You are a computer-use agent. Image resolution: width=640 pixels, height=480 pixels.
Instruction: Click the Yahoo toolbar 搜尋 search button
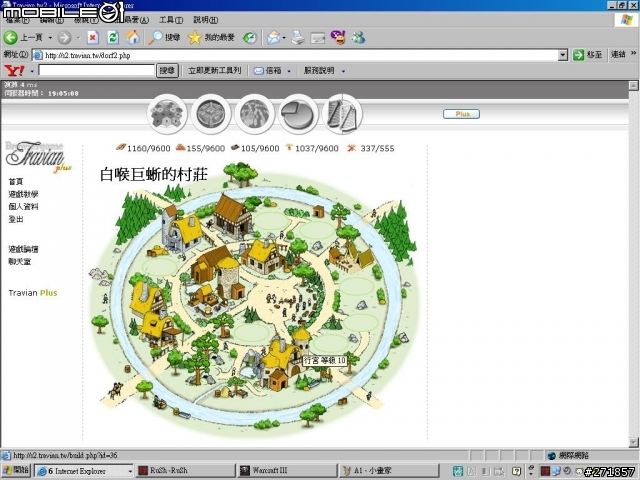pos(167,71)
